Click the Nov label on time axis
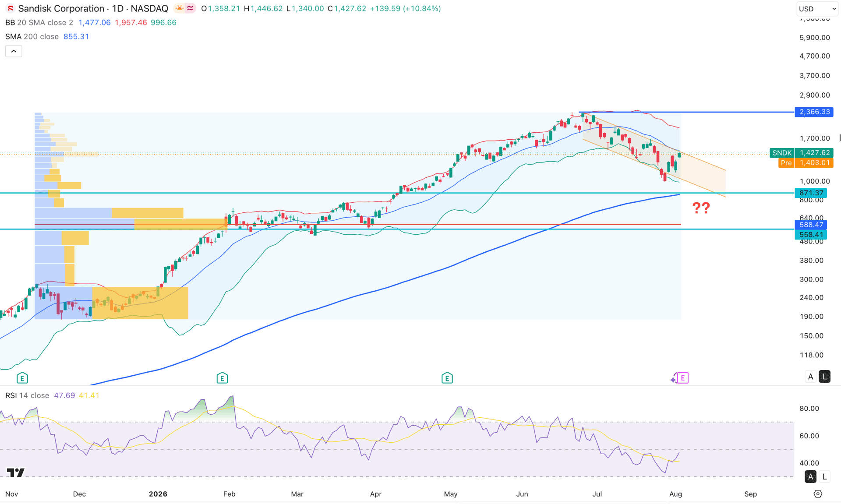Viewport: 841px width, 504px height. 12,494
